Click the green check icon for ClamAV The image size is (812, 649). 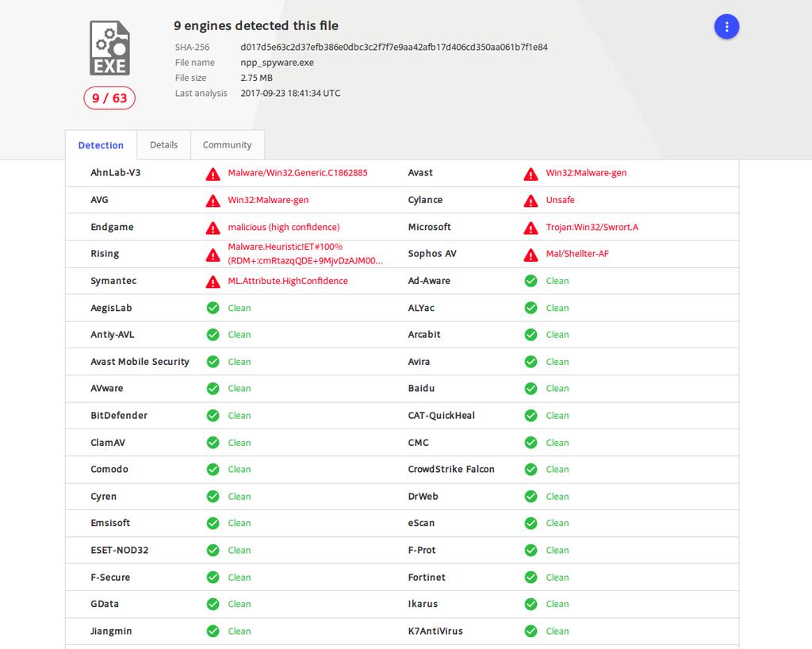pyautogui.click(x=213, y=443)
